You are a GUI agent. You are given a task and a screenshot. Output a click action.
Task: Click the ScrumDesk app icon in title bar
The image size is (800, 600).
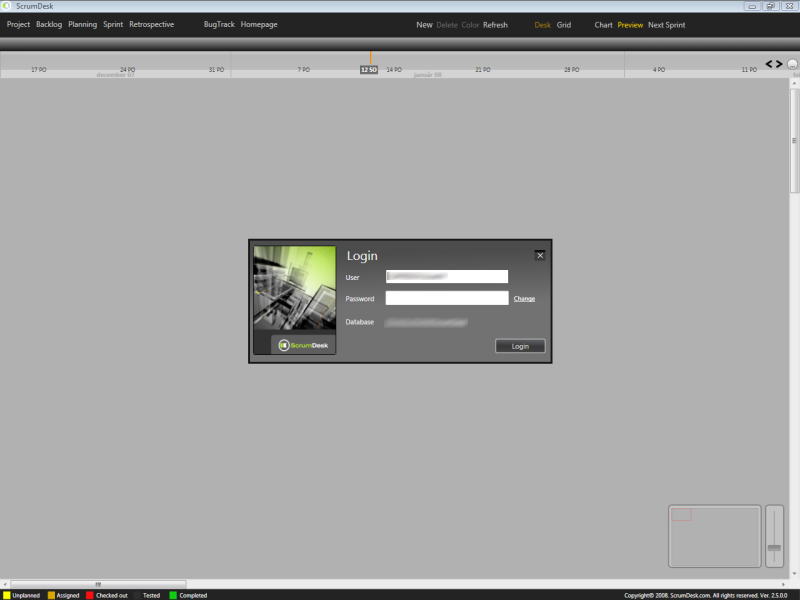7,6
